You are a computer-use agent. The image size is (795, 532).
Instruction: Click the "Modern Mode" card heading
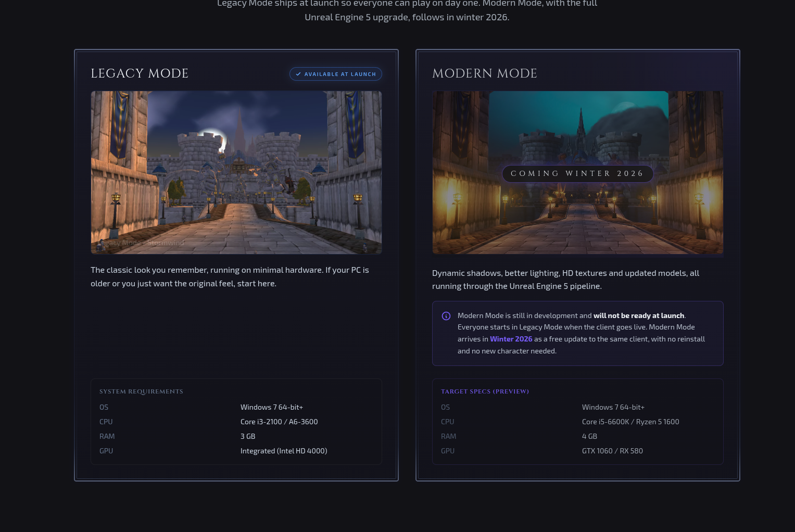pos(485,73)
